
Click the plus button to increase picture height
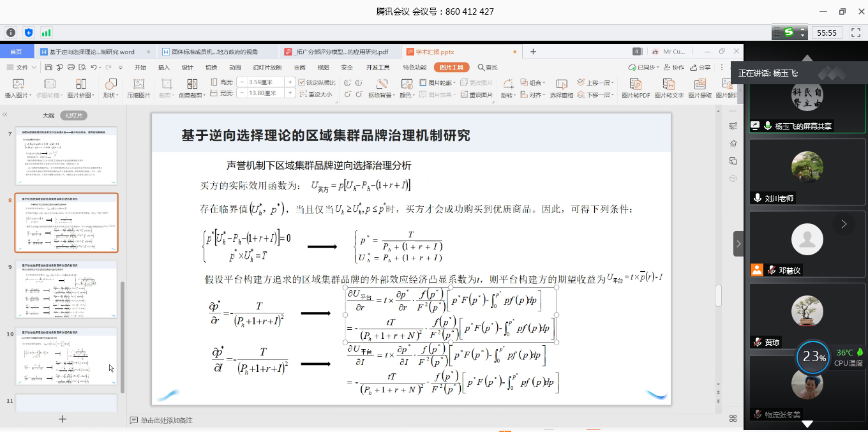tap(290, 82)
